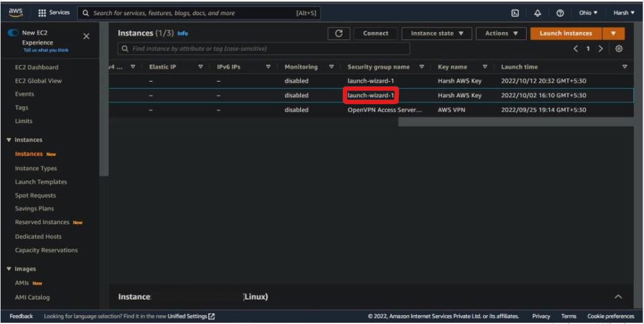
Task: Close the EC2 sidebar with X
Action: (x=86, y=36)
